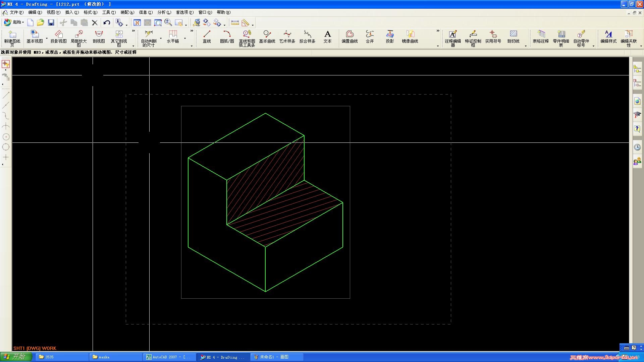Select the Fit Spline (拟合样条) tool
The width and height of the screenshot is (644, 362).
point(307,37)
